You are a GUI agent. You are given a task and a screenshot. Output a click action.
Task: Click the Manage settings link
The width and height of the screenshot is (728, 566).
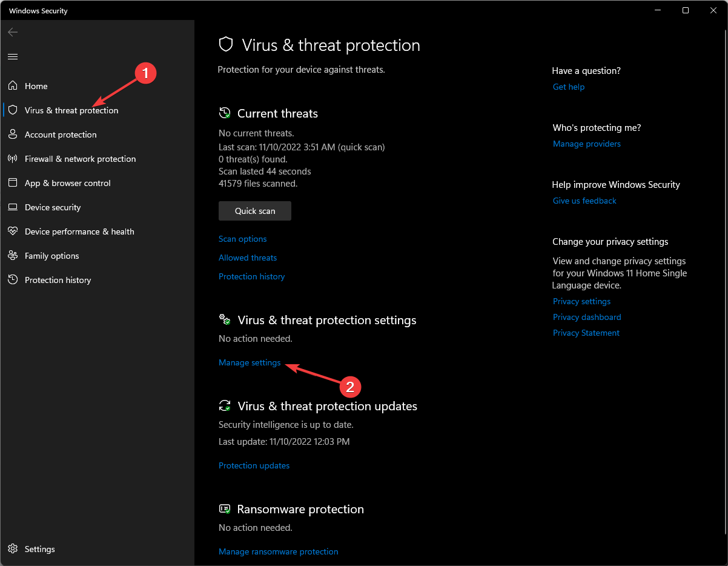pyautogui.click(x=250, y=362)
